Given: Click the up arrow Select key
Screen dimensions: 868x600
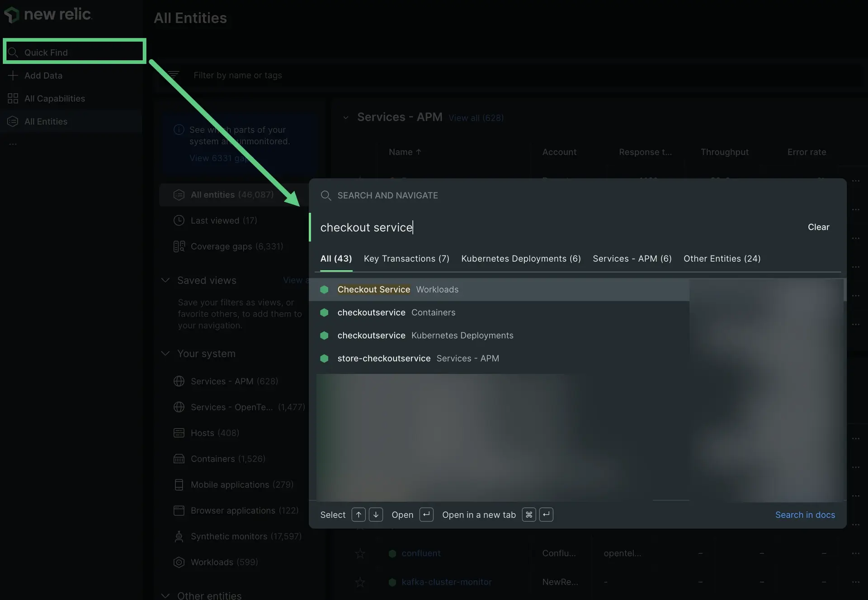Looking at the screenshot, I should (x=359, y=515).
